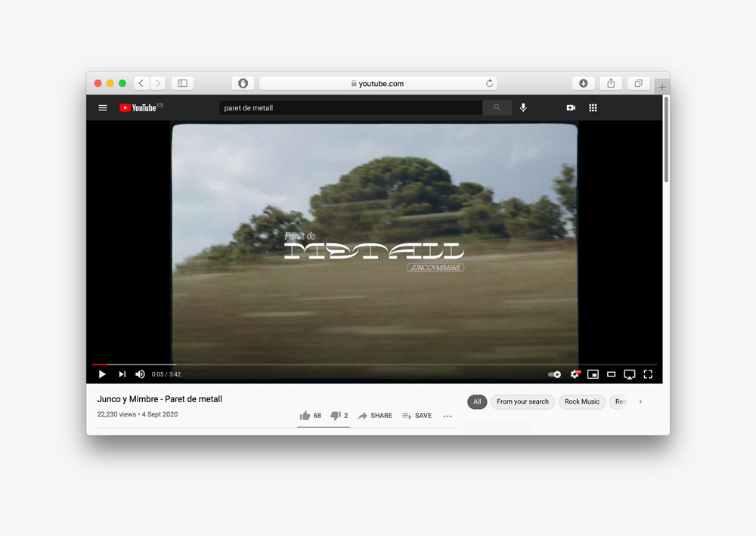Click the video progress bar
This screenshot has width=756, height=536.
coord(374,364)
